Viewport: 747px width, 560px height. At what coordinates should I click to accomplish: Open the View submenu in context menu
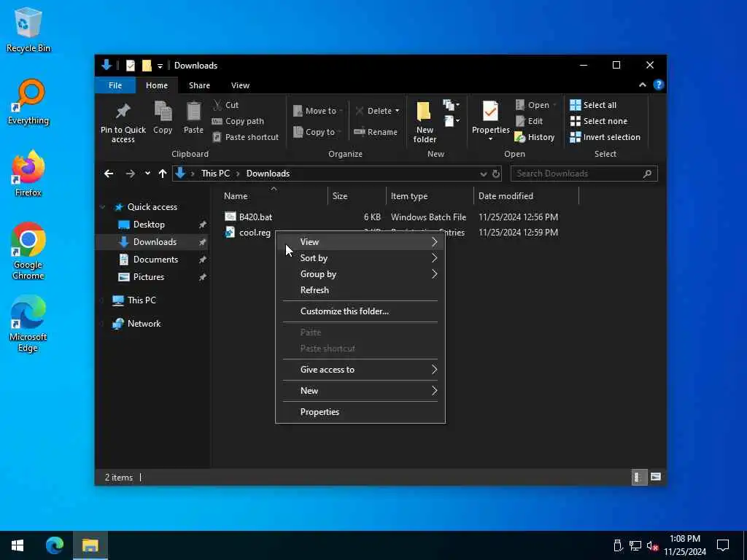[360, 242]
